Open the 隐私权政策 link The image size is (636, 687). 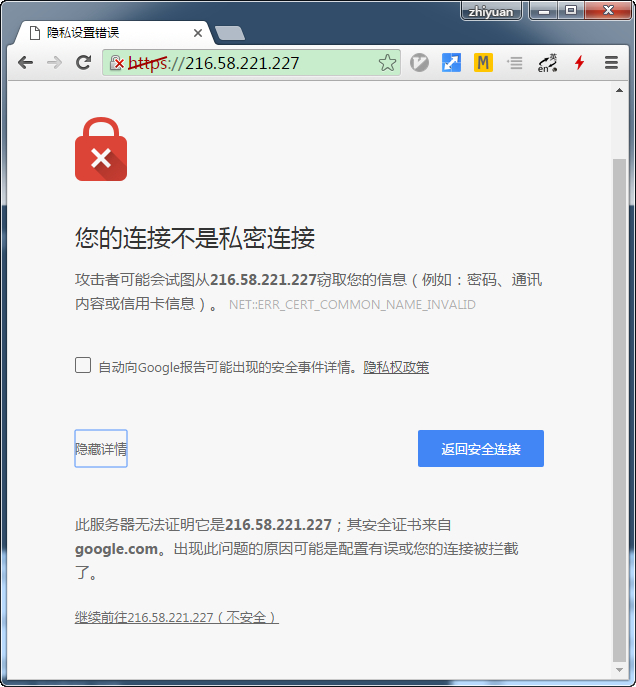396,367
